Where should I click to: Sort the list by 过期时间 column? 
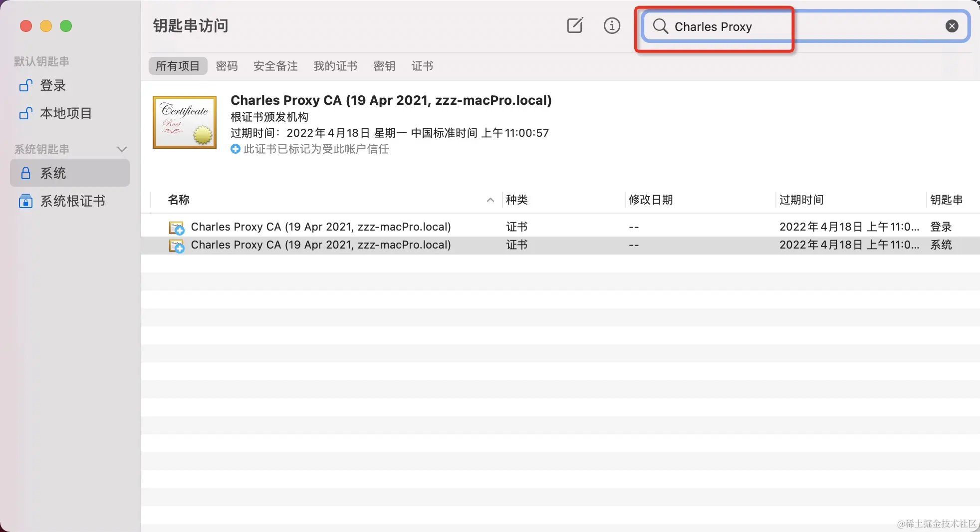click(x=801, y=200)
